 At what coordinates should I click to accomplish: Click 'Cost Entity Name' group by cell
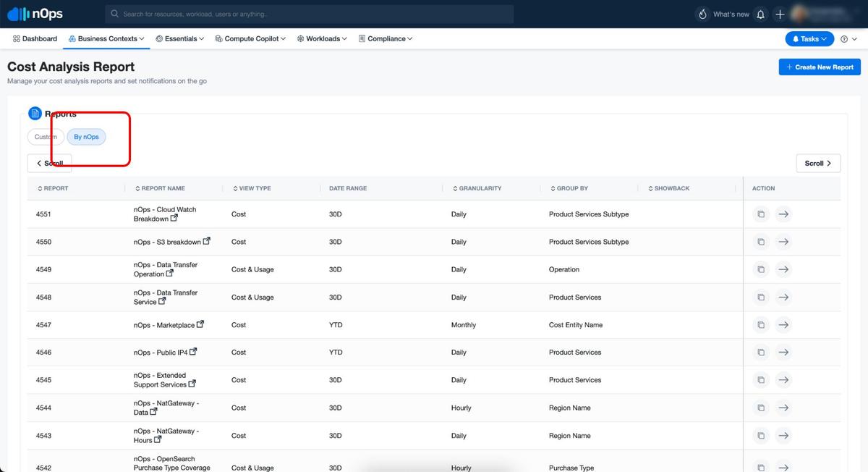coord(576,325)
